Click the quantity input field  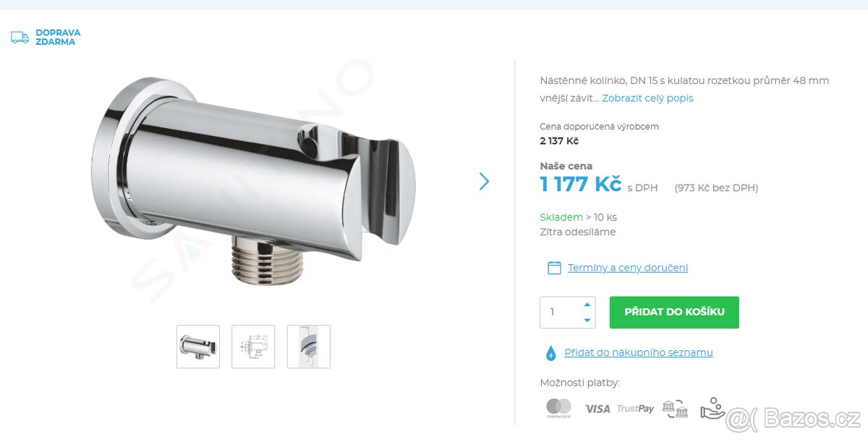pyautogui.click(x=561, y=313)
